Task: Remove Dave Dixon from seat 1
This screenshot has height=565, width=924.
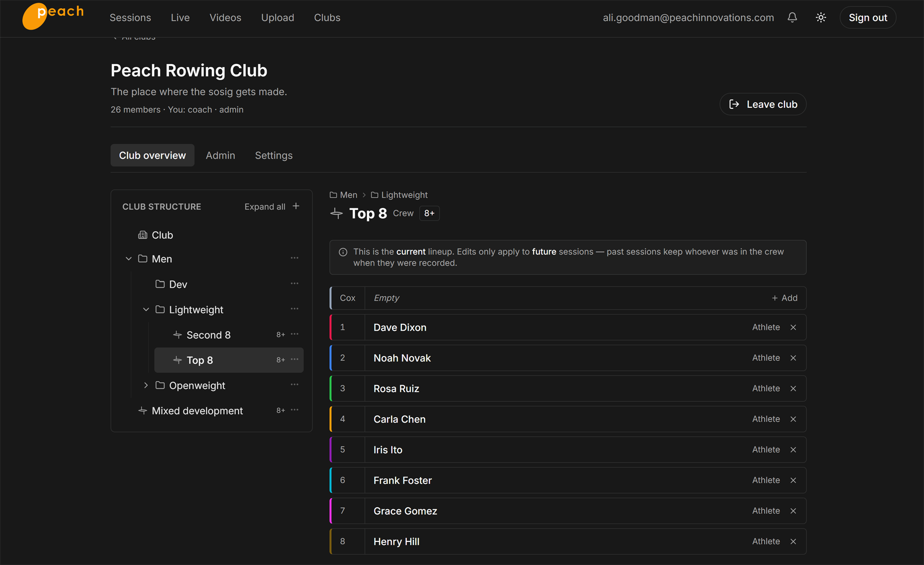Action: [793, 327]
